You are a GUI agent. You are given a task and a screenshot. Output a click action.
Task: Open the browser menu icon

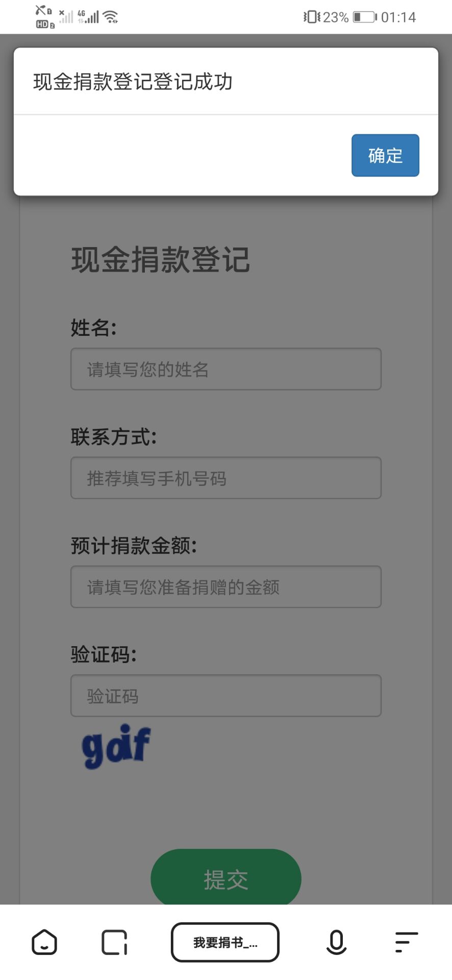(406, 942)
